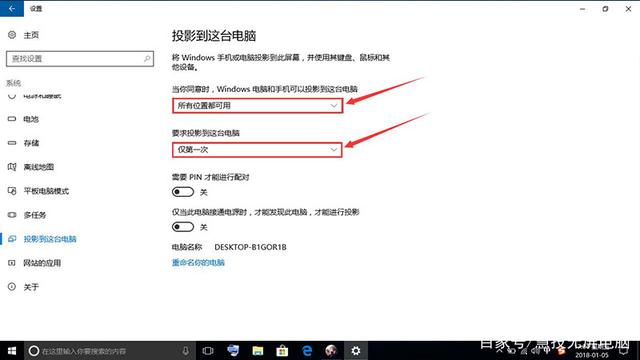This screenshot has width=640, height=360.
Task: Click the multitasking icon in the sidebar
Action: [12, 215]
